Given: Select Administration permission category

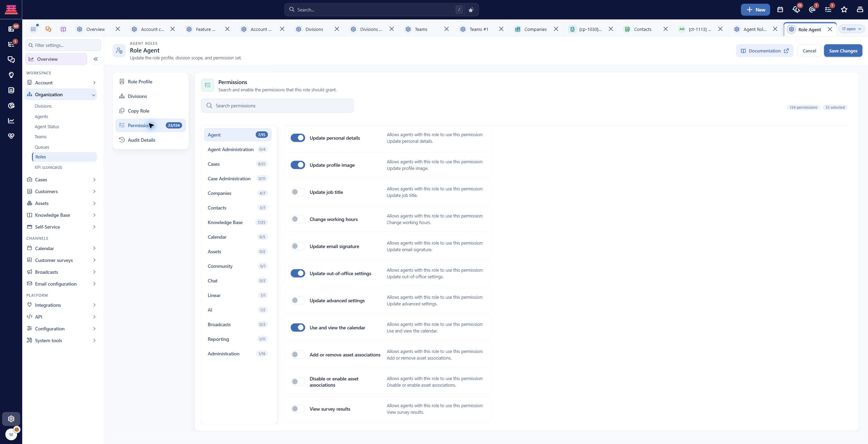Looking at the screenshot, I should click(x=238, y=354).
